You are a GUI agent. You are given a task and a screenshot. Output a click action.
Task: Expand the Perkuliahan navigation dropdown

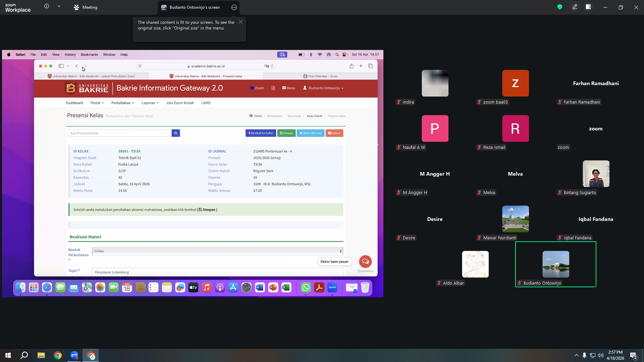[123, 103]
